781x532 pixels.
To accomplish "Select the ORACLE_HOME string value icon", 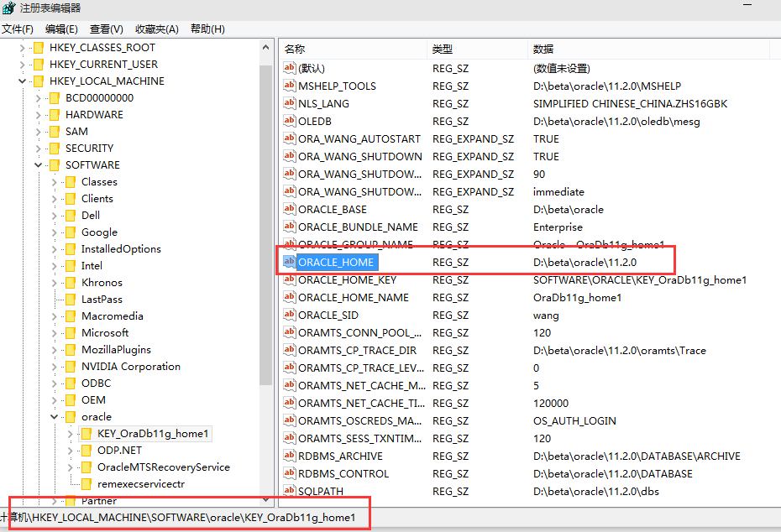I will click(x=290, y=262).
